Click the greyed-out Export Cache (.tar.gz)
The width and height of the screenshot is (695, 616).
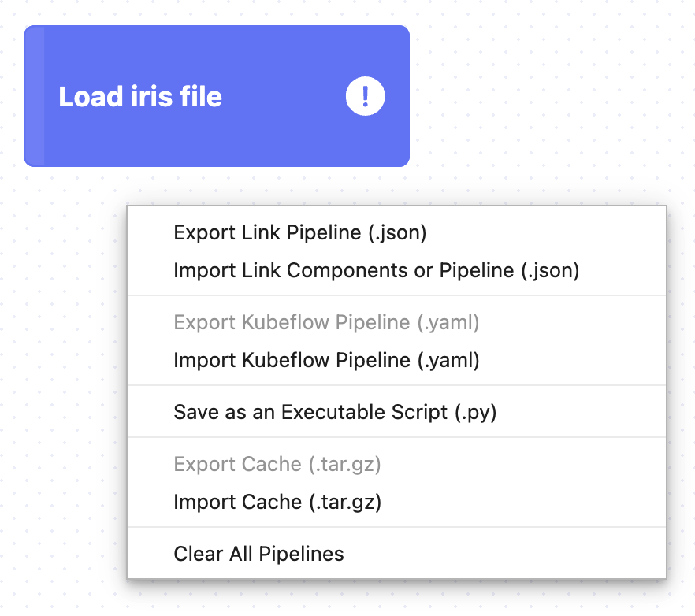(277, 465)
